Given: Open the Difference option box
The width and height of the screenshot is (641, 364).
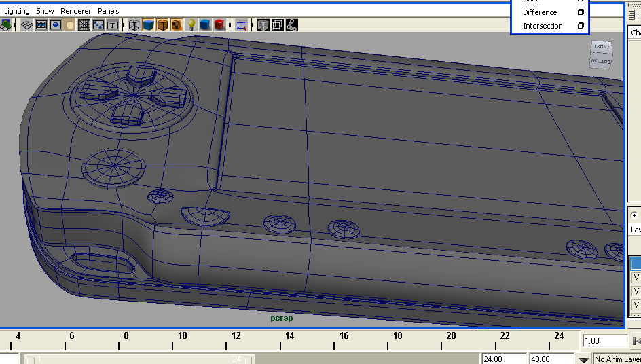Looking at the screenshot, I should coord(580,12).
